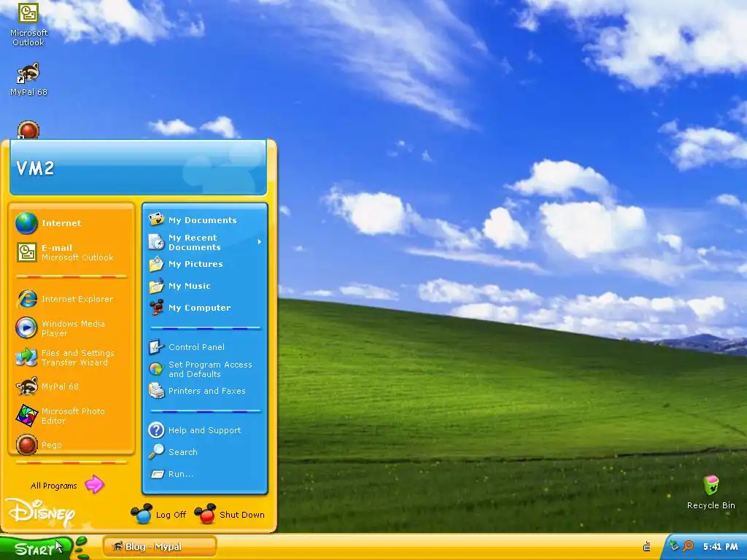Screen dimensions: 747x560
Task: Choose Windows Media Player entry text
Action: click(x=73, y=328)
